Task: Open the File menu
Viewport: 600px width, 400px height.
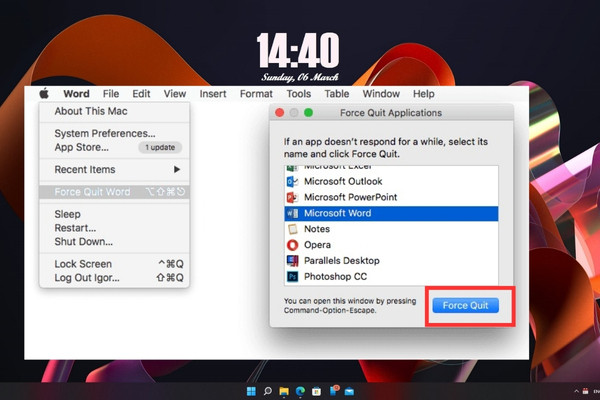Action: pos(111,94)
